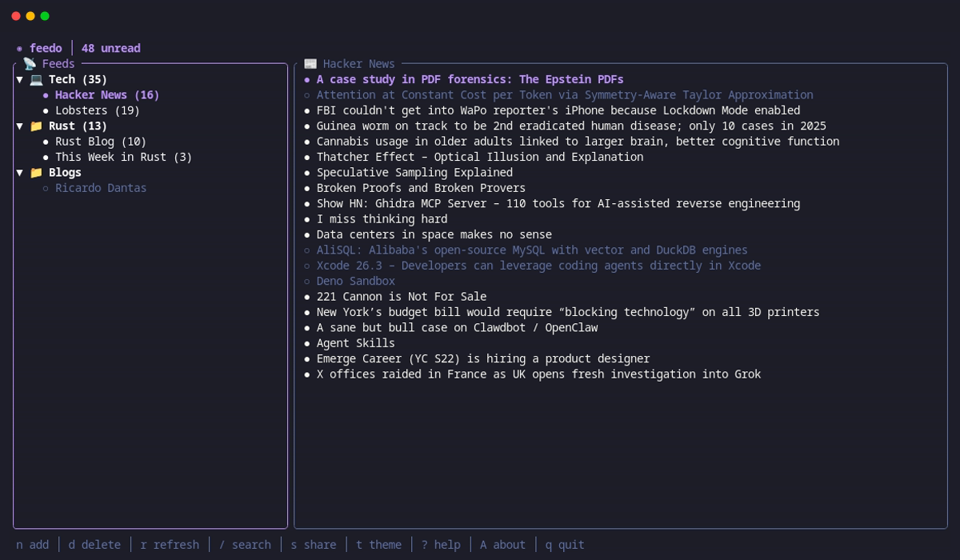The height and width of the screenshot is (560, 960).
Task: Click the folder icon beside Blogs
Action: tap(36, 172)
